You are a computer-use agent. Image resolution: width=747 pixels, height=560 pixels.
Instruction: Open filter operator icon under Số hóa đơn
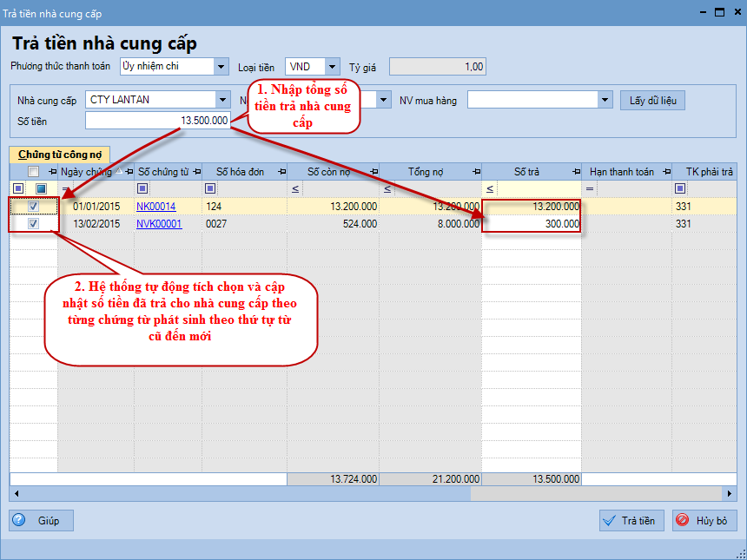point(209,188)
